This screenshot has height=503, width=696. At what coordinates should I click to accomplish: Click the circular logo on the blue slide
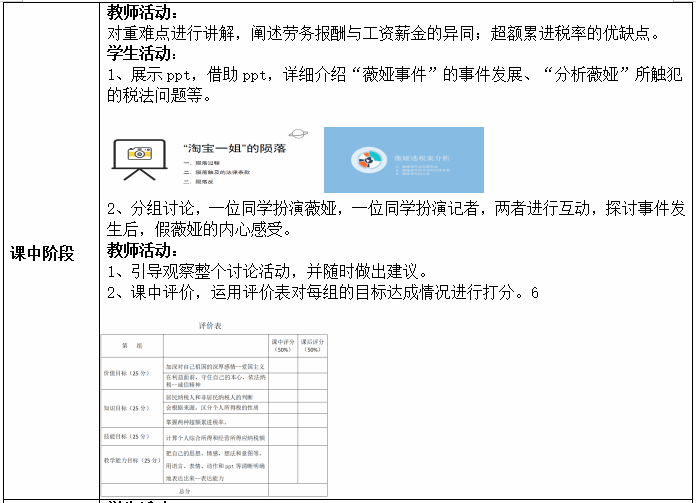(364, 161)
